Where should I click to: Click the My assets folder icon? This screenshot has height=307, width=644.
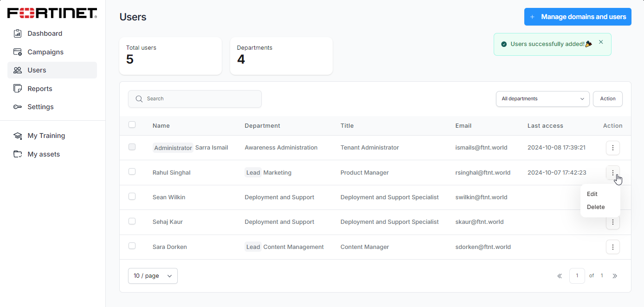click(x=18, y=154)
